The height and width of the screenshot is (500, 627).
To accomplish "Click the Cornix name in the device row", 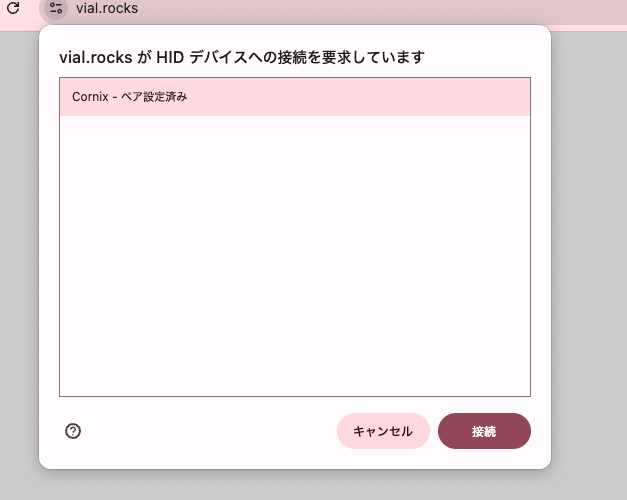I will tap(90, 97).
